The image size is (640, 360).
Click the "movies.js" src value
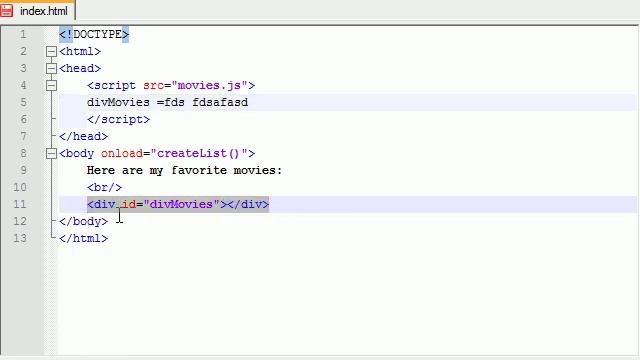209,85
